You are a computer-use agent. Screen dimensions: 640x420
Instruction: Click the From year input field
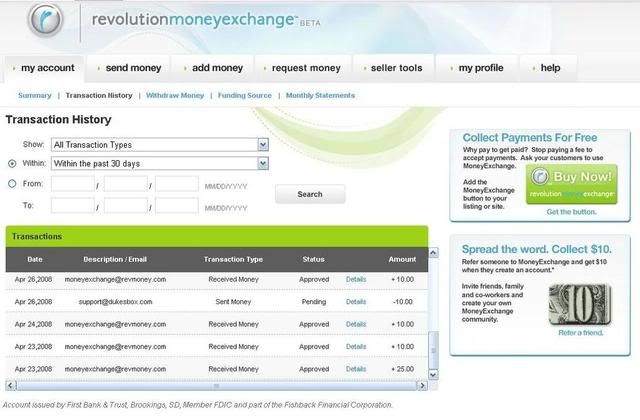pyautogui.click(x=177, y=184)
